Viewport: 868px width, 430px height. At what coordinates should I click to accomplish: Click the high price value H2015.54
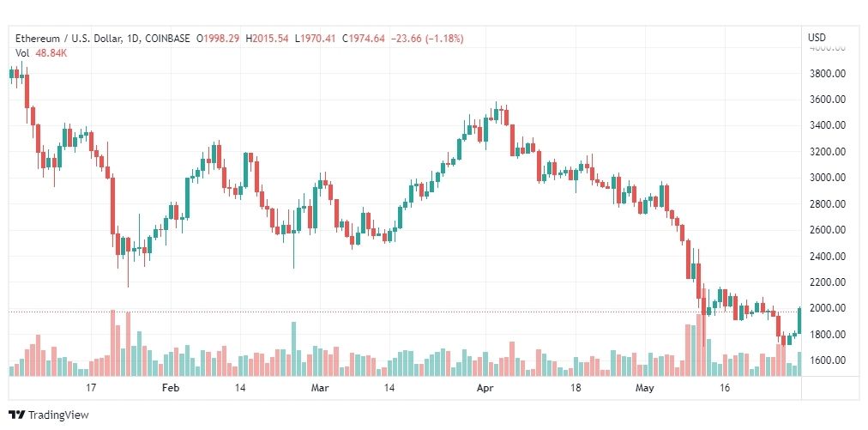click(268, 39)
